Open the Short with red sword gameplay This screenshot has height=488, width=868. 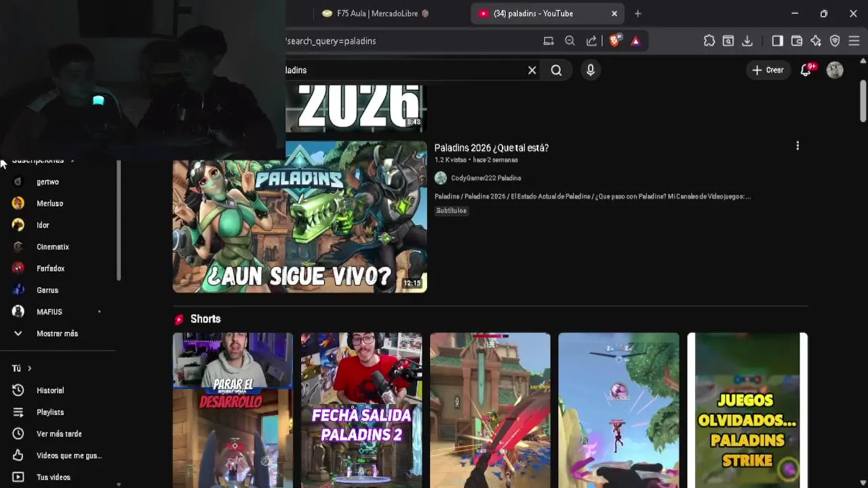tap(490, 410)
